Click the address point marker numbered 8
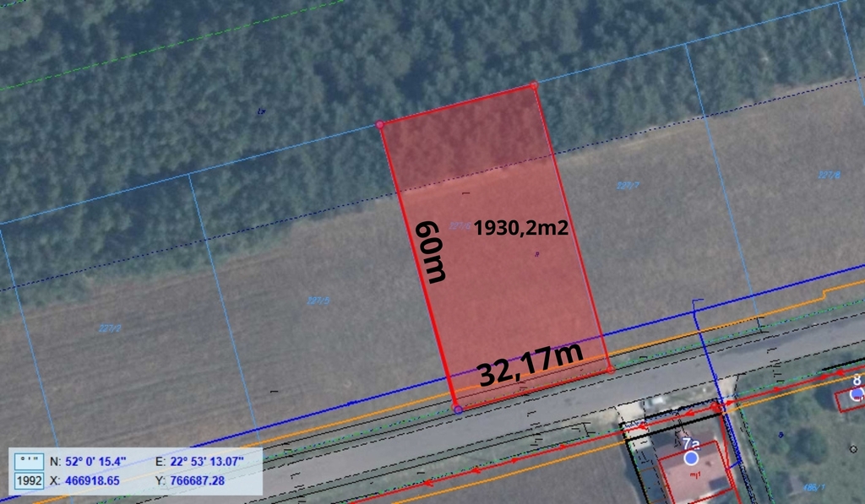Image resolution: width=865 pixels, height=504 pixels. point(857,393)
